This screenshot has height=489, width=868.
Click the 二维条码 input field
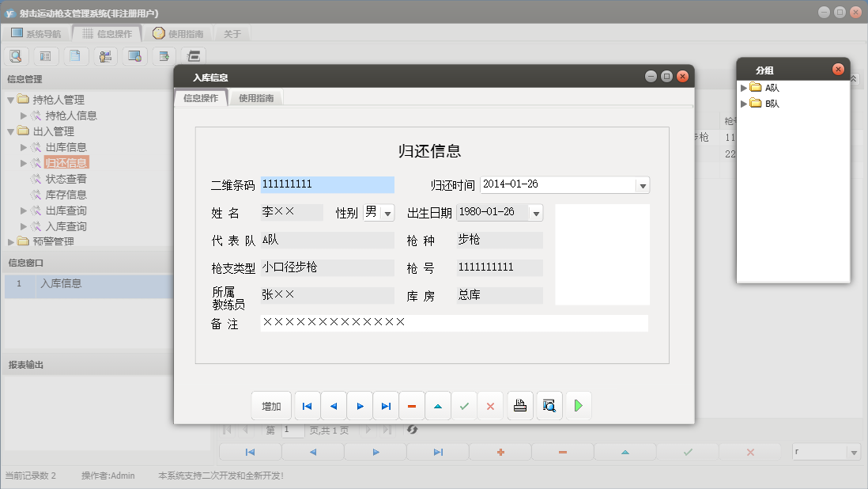pos(326,184)
